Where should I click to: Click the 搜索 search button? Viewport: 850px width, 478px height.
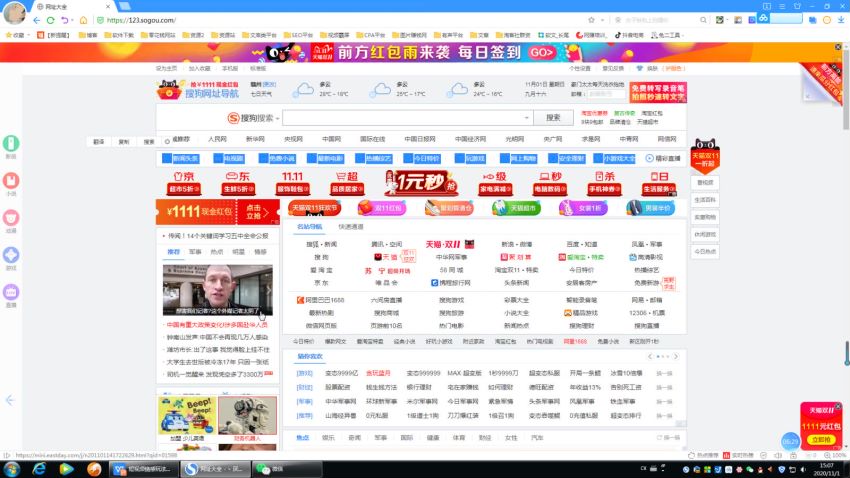point(553,118)
